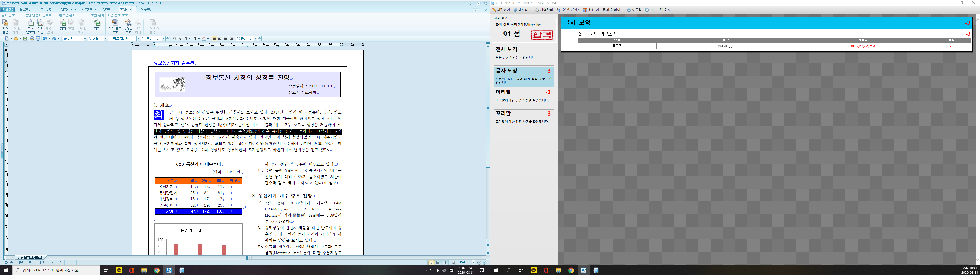This screenshot has width=980, height=277.
Task: Click the 채점하기 grading button
Action: [501, 10]
